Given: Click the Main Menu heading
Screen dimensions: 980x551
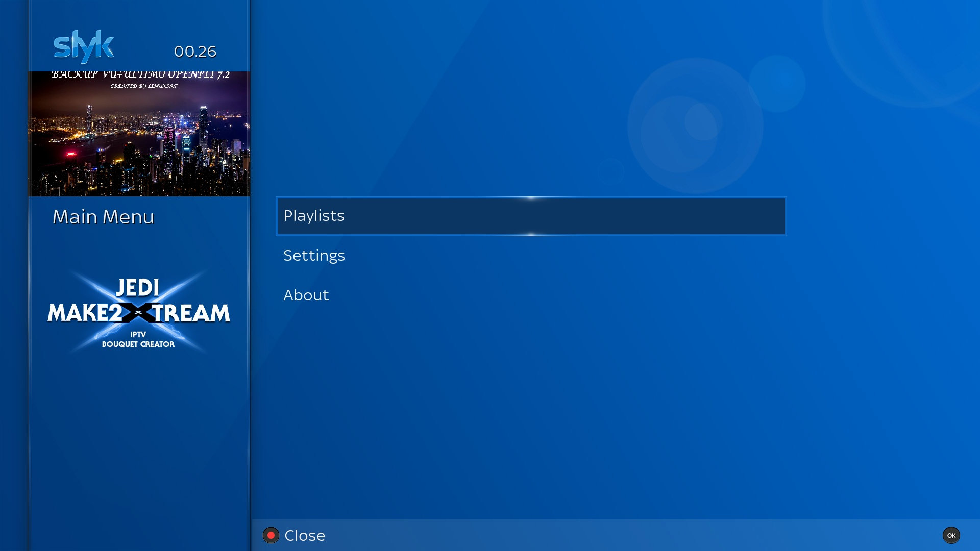Looking at the screenshot, I should [103, 217].
